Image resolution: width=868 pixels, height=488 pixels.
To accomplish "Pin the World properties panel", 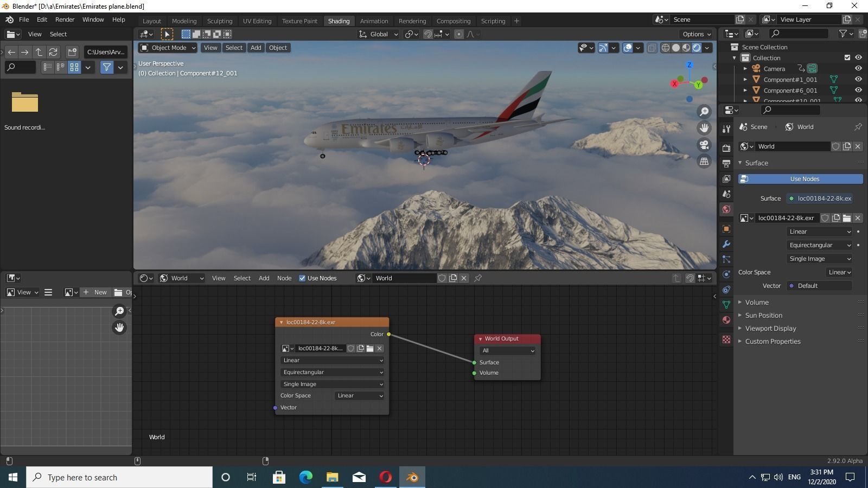I will tap(858, 127).
